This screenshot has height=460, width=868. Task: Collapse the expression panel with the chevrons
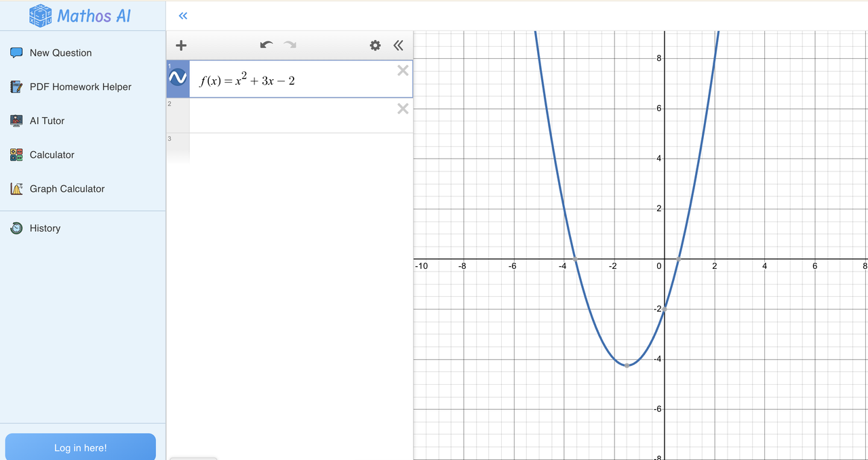point(398,45)
